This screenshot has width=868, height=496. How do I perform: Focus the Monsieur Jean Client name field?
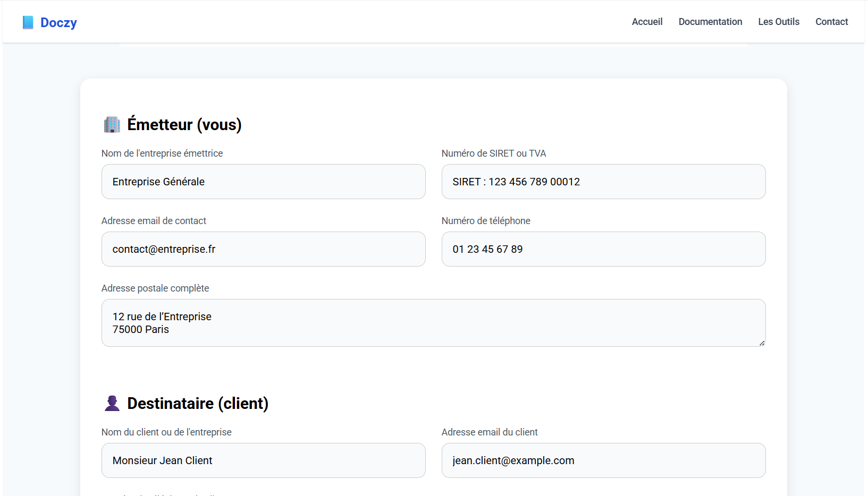[x=263, y=460]
